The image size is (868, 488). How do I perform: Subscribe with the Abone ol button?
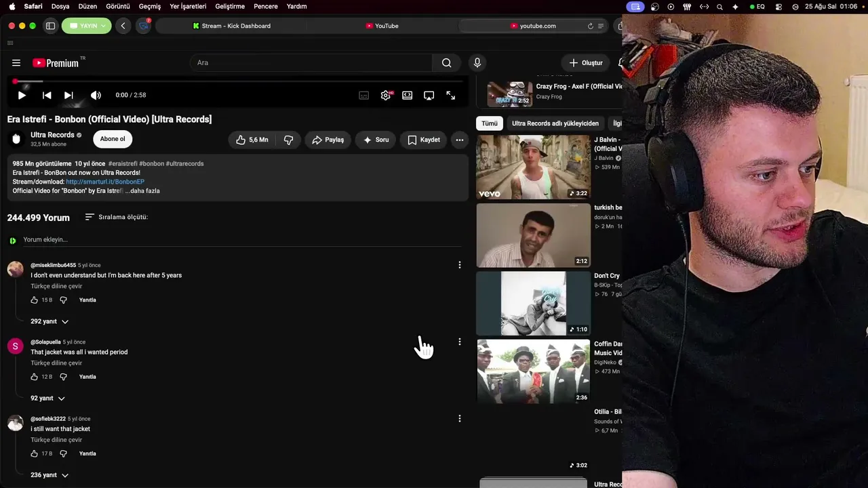pos(113,139)
